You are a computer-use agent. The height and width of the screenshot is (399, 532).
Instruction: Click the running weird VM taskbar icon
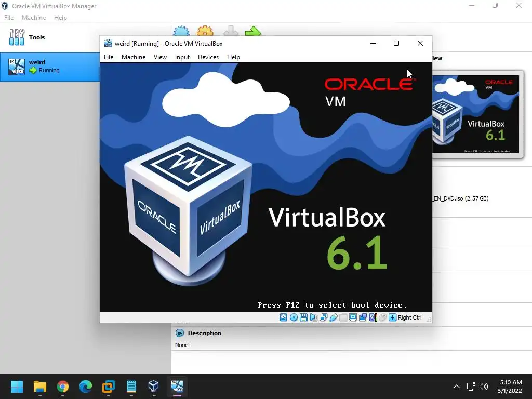pos(177,387)
